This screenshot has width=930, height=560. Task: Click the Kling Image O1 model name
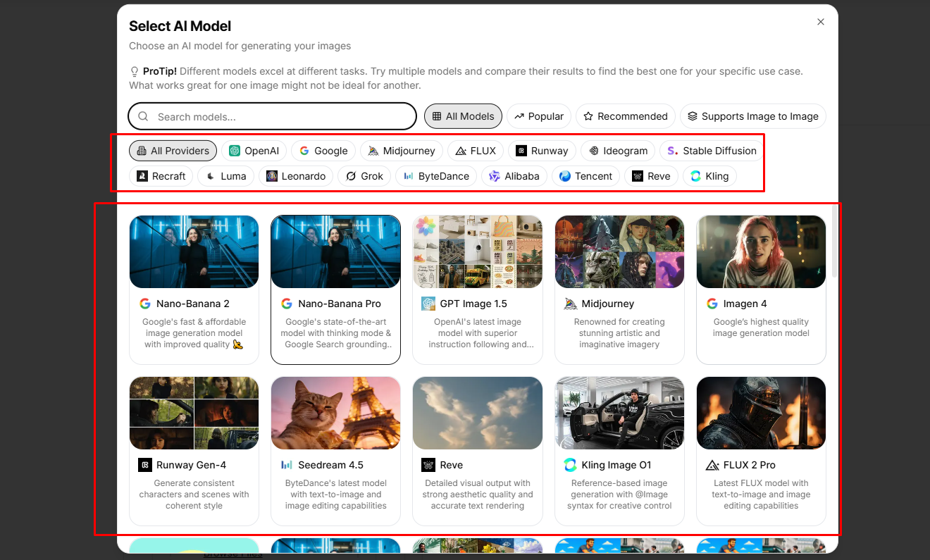tap(616, 465)
